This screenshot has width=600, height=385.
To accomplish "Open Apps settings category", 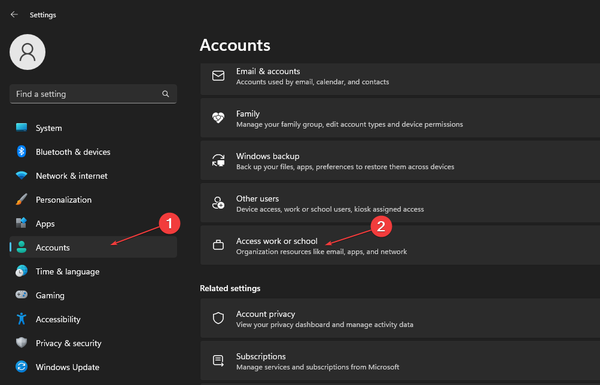I will tap(93, 223).
